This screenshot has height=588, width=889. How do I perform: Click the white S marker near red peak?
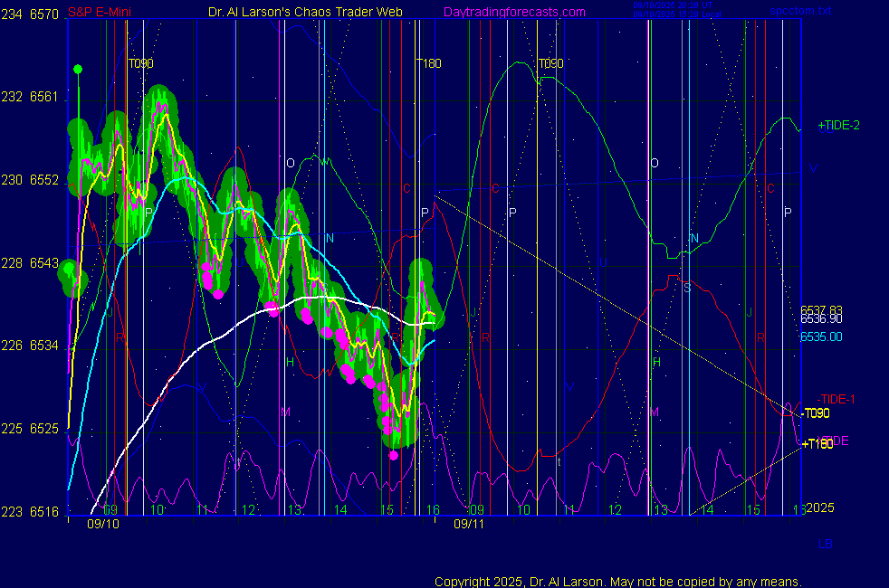point(686,288)
